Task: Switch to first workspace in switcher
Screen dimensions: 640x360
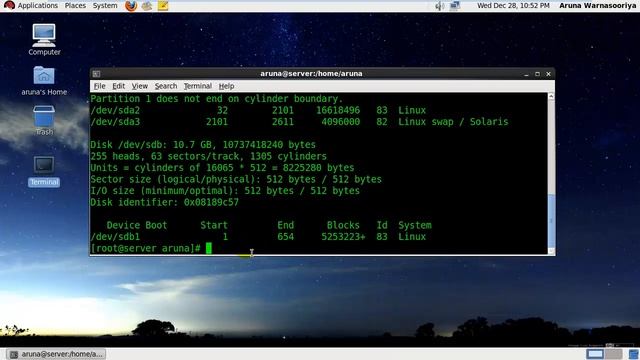Action: pos(595,354)
